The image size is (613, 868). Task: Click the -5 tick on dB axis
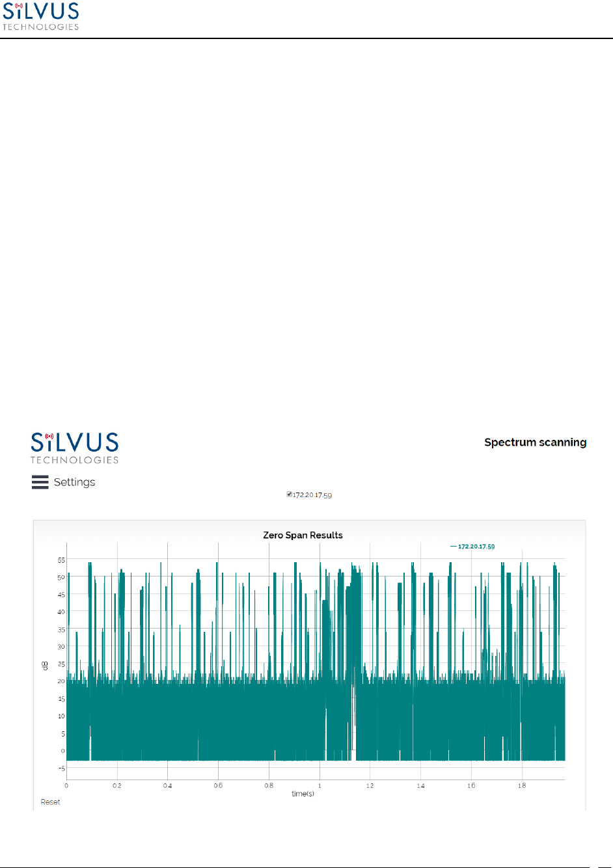click(62, 768)
